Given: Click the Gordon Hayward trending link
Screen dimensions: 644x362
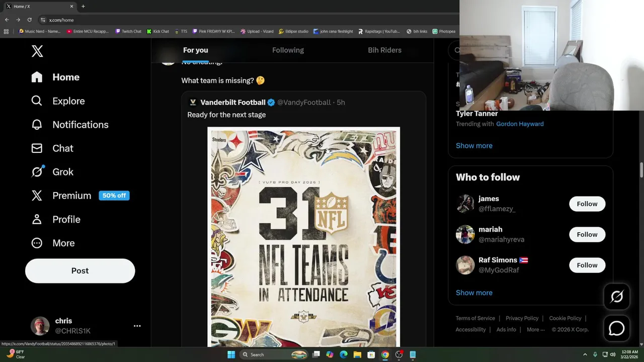Looking at the screenshot, I should (x=520, y=124).
